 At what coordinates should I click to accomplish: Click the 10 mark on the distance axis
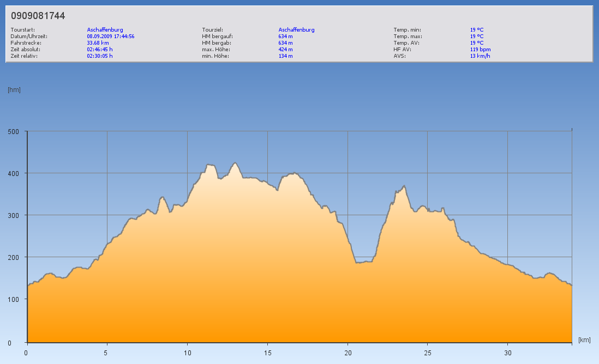(x=187, y=353)
